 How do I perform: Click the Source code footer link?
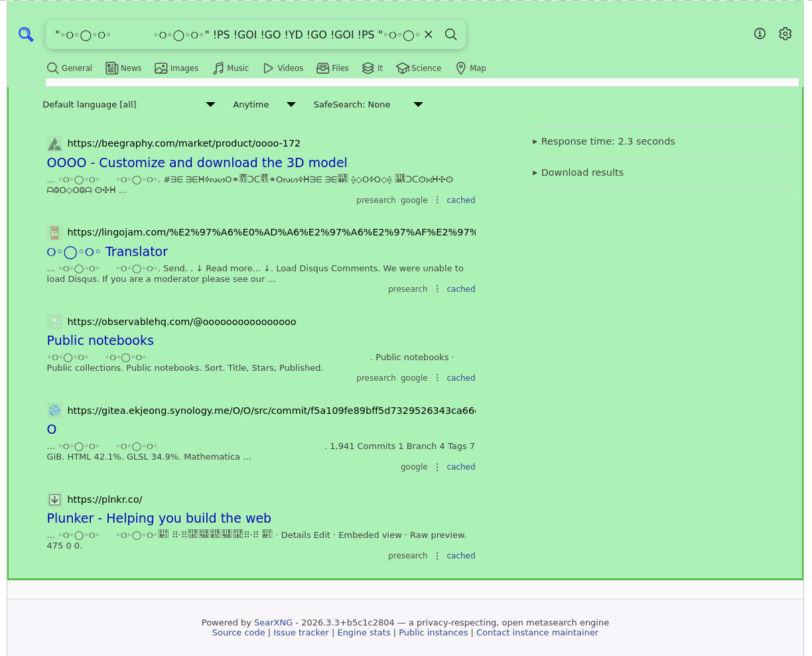point(238,633)
